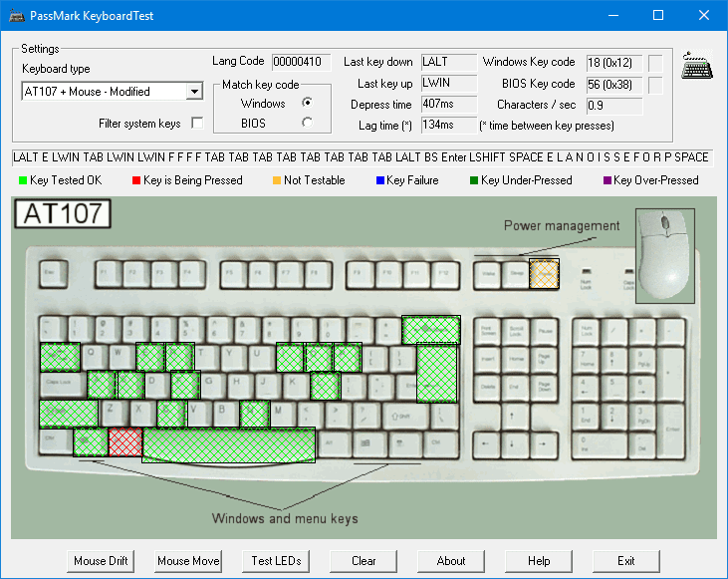
Task: Click the green spacebar on the keyboard image
Action: pyautogui.click(x=228, y=444)
